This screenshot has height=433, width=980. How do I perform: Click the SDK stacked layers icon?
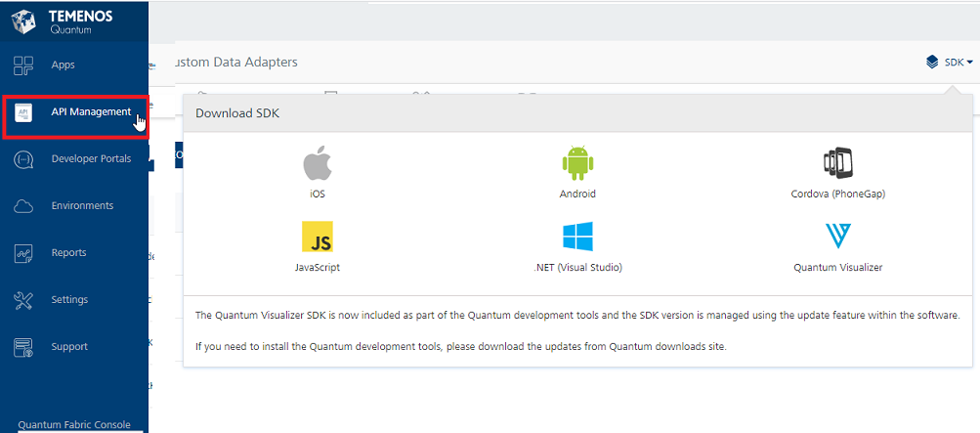pyautogui.click(x=932, y=63)
